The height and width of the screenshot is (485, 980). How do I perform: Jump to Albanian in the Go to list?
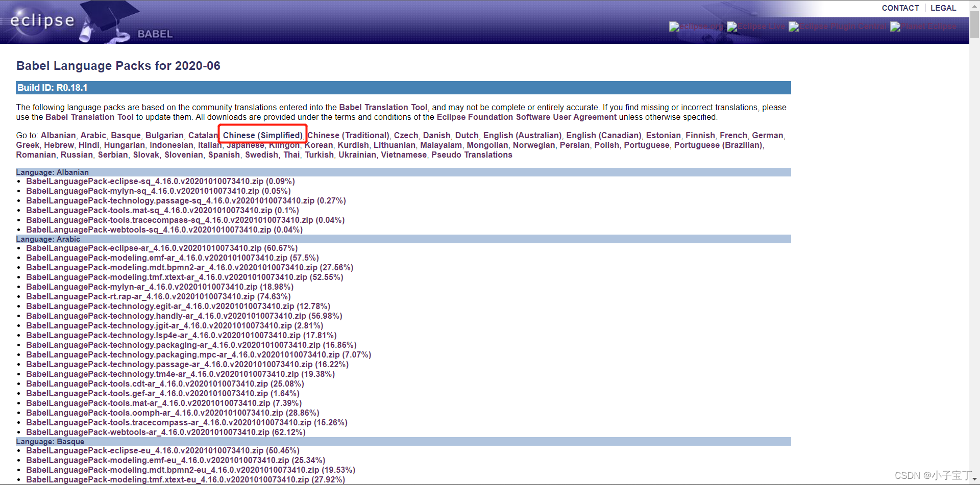58,135
